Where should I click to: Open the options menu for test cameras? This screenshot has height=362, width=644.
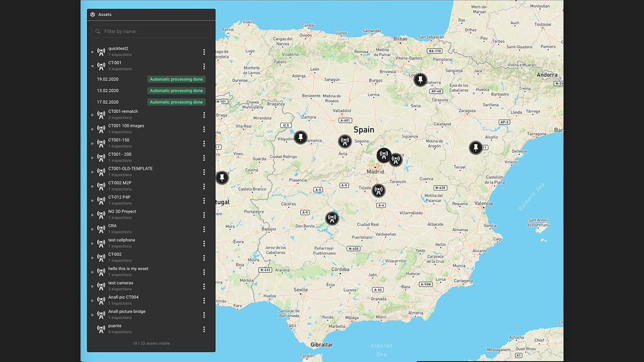204,286
